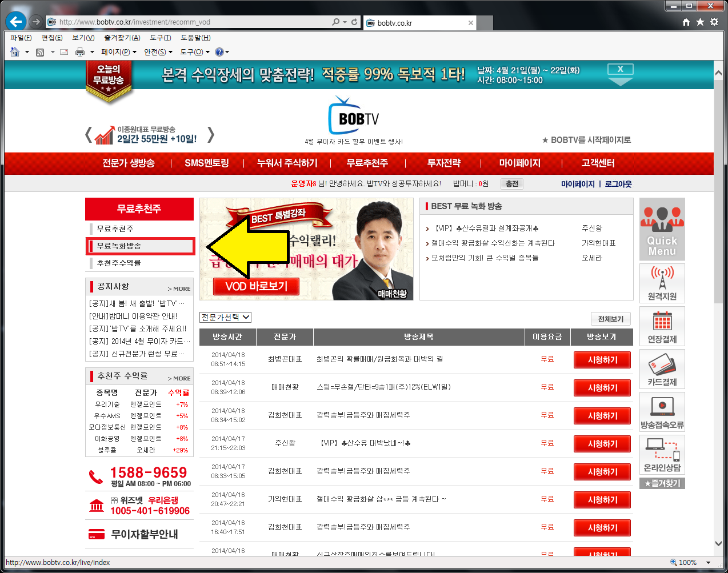The image size is (728, 573).
Task: Open the 도구(T) menu in the menu bar
Action: 161,38
